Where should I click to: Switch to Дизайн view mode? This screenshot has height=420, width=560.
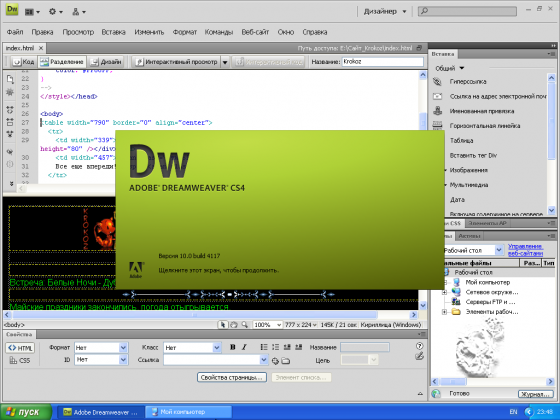[x=106, y=62]
